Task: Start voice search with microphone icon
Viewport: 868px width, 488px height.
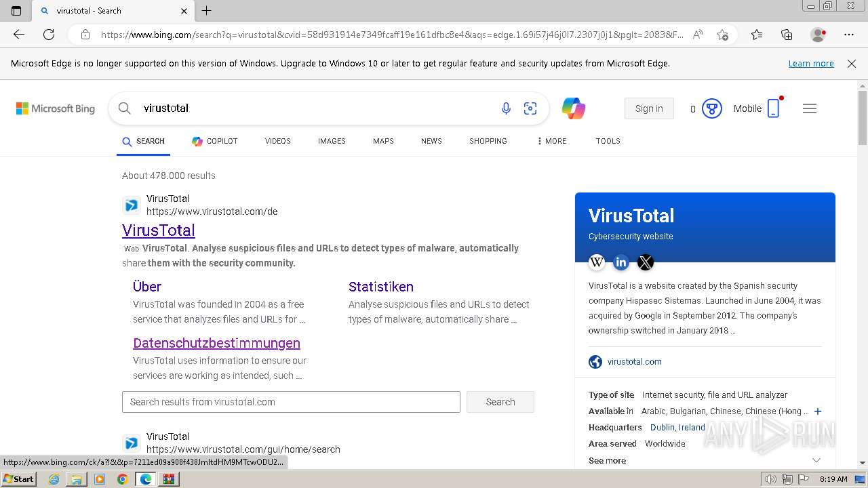Action: (506, 108)
